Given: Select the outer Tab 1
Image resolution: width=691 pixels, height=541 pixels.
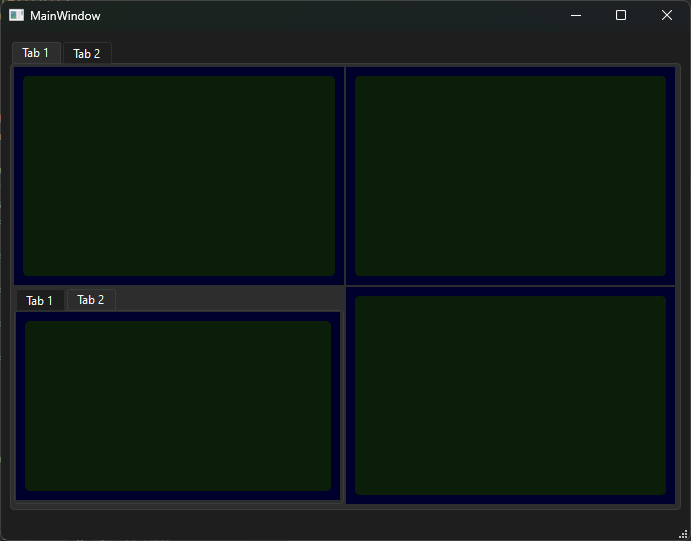Looking at the screenshot, I should (36, 53).
